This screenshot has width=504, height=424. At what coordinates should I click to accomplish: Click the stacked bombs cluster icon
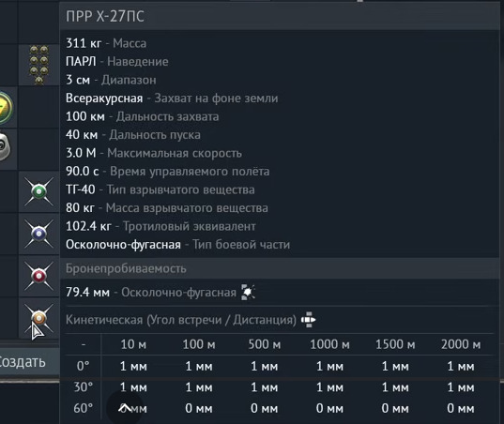click(38, 65)
